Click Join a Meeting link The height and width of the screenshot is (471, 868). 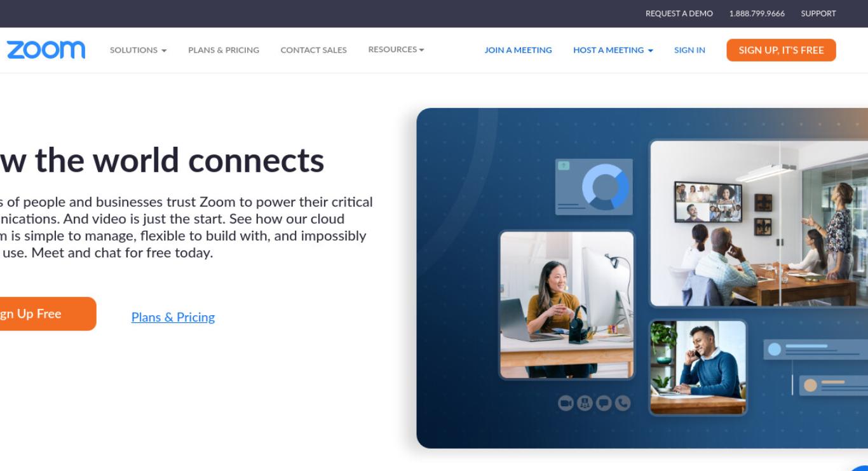point(518,50)
